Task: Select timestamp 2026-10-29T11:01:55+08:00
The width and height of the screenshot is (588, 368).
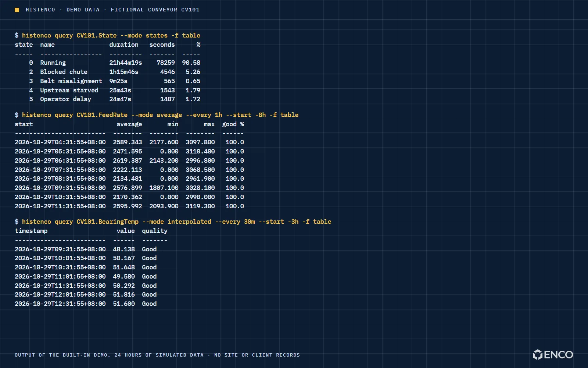Action: 60,276
